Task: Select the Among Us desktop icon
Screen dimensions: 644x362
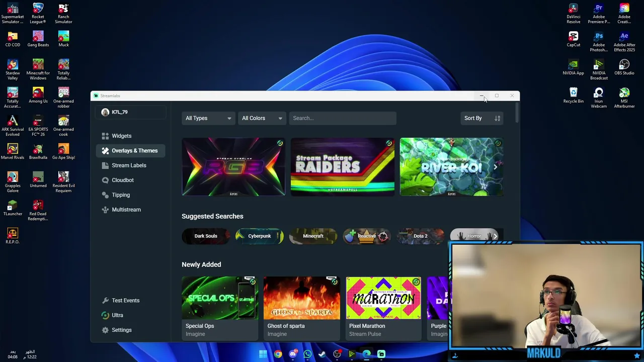Action: pos(38,95)
